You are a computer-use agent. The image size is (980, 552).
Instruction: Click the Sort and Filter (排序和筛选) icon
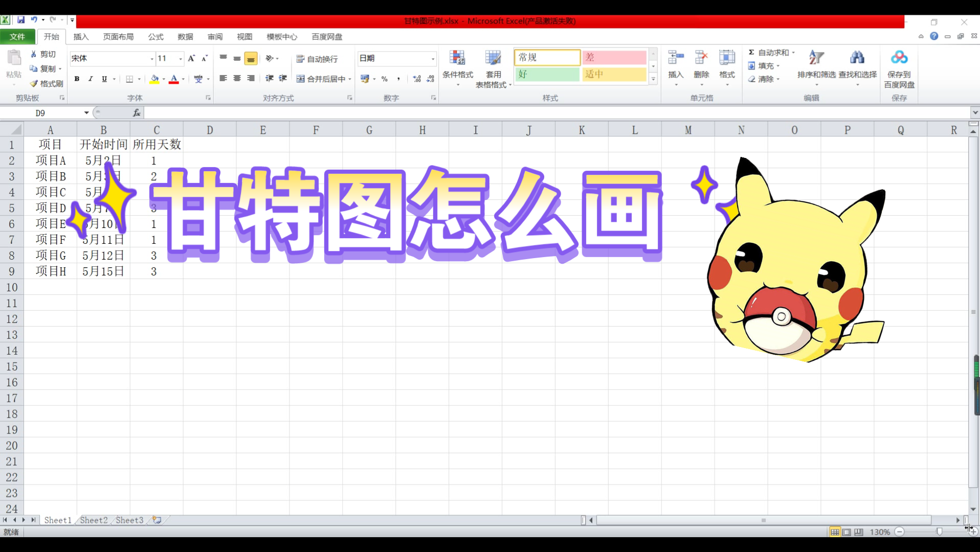pyautogui.click(x=816, y=58)
